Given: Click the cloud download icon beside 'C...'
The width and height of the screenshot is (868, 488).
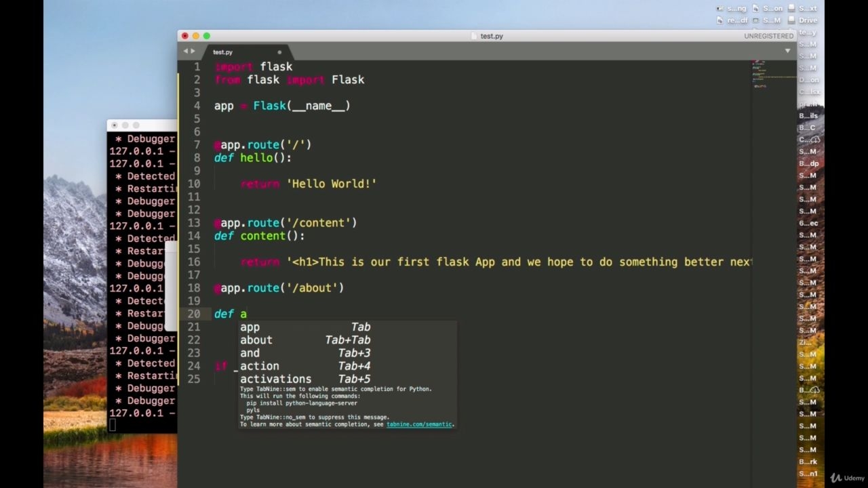Looking at the screenshot, I should click(x=814, y=140).
